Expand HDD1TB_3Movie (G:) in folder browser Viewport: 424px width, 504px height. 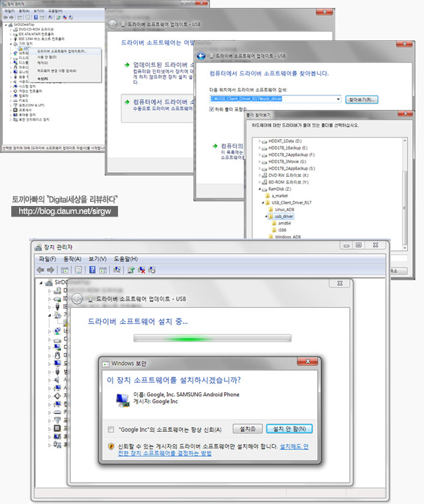(x=260, y=162)
